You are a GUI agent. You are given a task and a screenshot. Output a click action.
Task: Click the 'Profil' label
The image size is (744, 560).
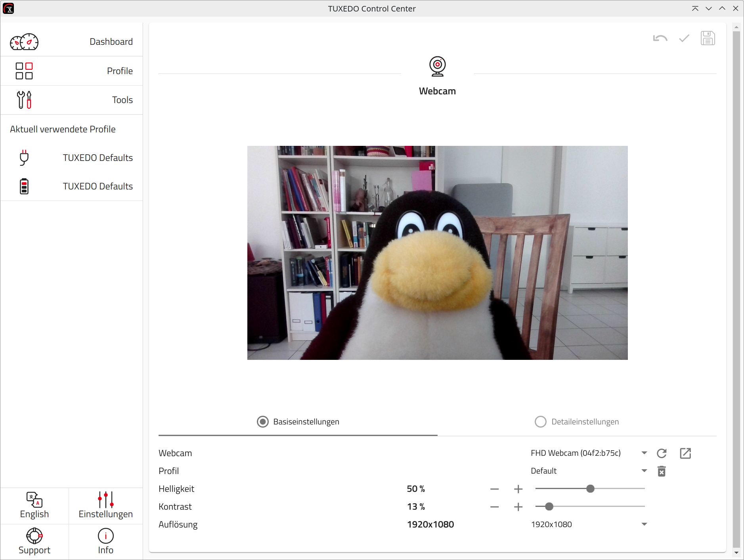pos(169,471)
